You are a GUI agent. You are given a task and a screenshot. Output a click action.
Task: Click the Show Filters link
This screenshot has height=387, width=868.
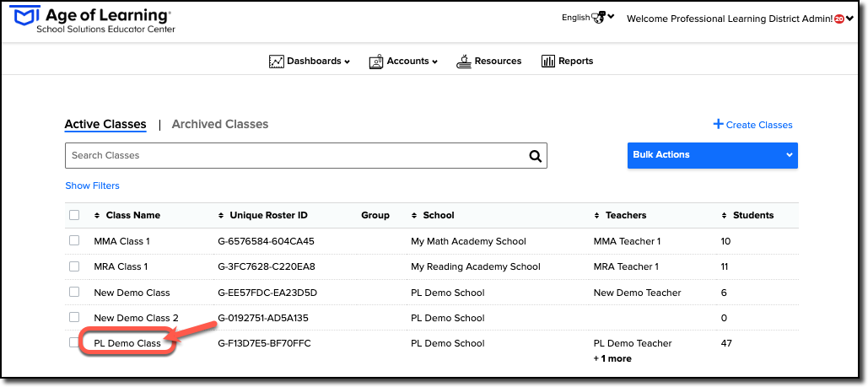(x=93, y=185)
